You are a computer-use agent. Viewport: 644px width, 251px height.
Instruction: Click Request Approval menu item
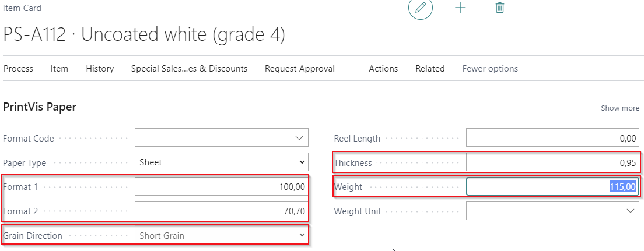tap(300, 69)
